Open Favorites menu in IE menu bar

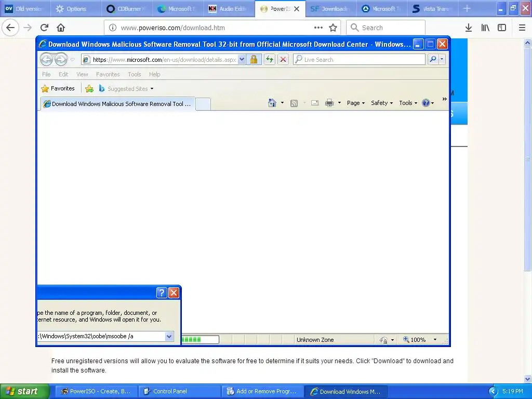(108, 74)
